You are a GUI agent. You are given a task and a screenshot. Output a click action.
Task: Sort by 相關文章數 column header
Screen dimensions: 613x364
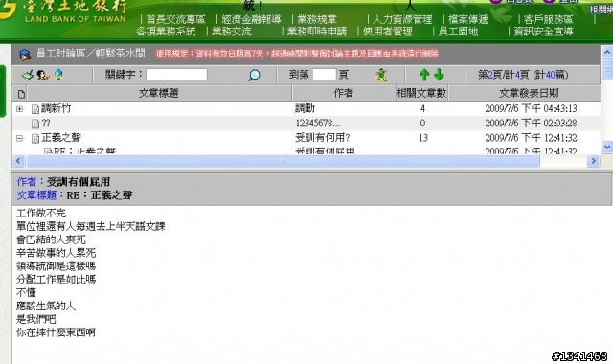point(421,94)
